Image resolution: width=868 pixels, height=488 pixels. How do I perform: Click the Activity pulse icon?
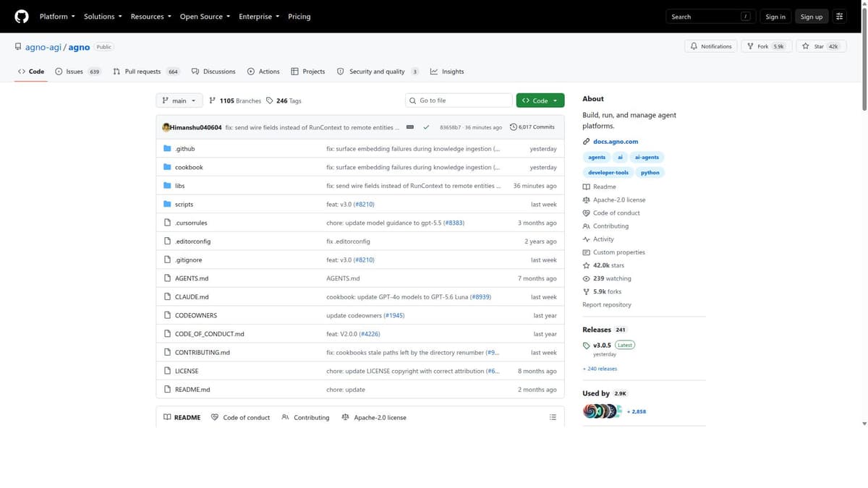pyautogui.click(x=587, y=239)
